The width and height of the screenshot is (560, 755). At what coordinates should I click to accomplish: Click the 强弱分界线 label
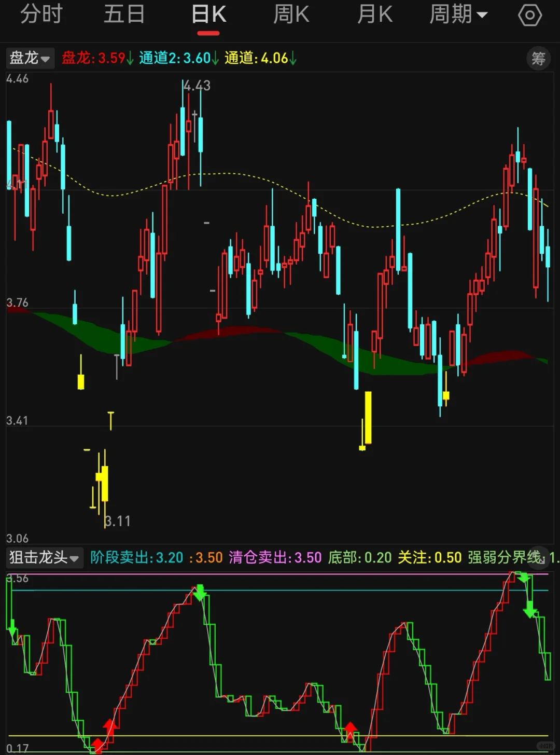pos(506,558)
